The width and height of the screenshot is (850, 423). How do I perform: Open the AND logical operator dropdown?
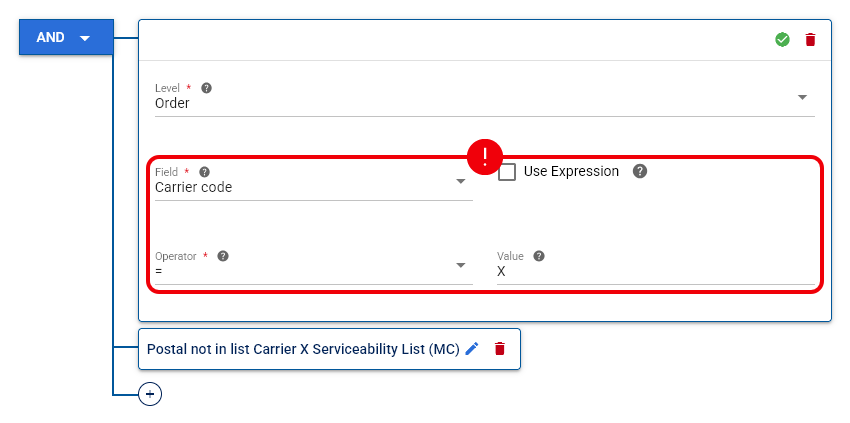[66, 37]
